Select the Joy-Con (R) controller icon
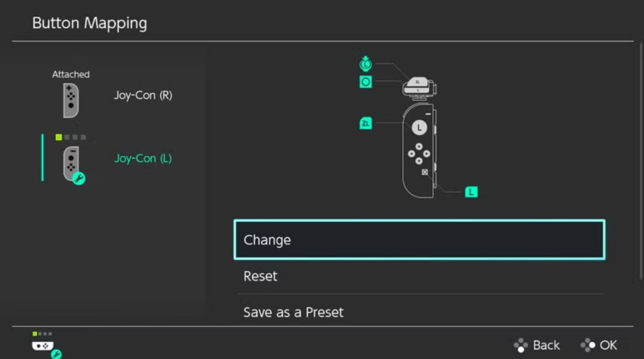The height and width of the screenshot is (359, 644). tap(71, 101)
